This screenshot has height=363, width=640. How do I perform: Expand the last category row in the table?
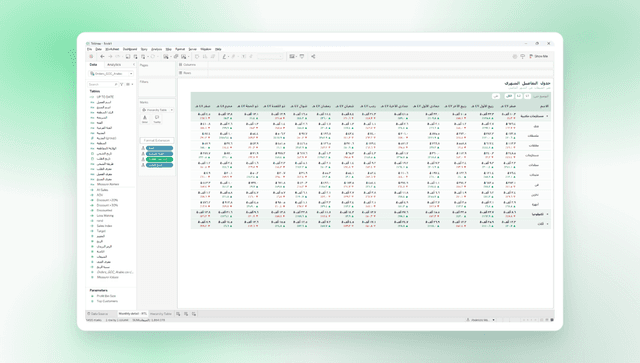click(x=547, y=224)
